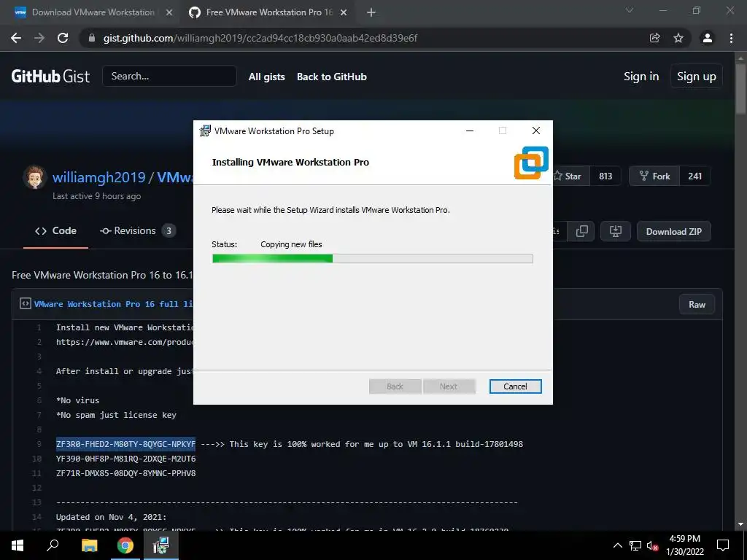Open the VMware Workstation Pro 16 file link
Image resolution: width=747 pixels, height=560 pixels.
tap(113, 304)
